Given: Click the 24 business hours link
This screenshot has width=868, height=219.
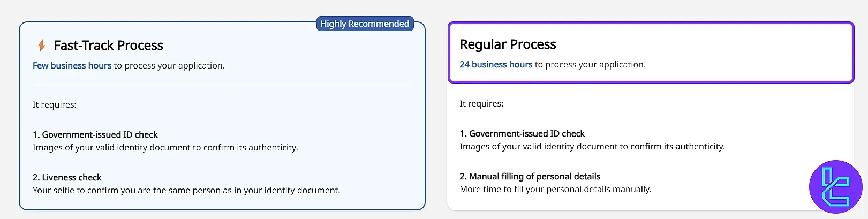Looking at the screenshot, I should 496,64.
